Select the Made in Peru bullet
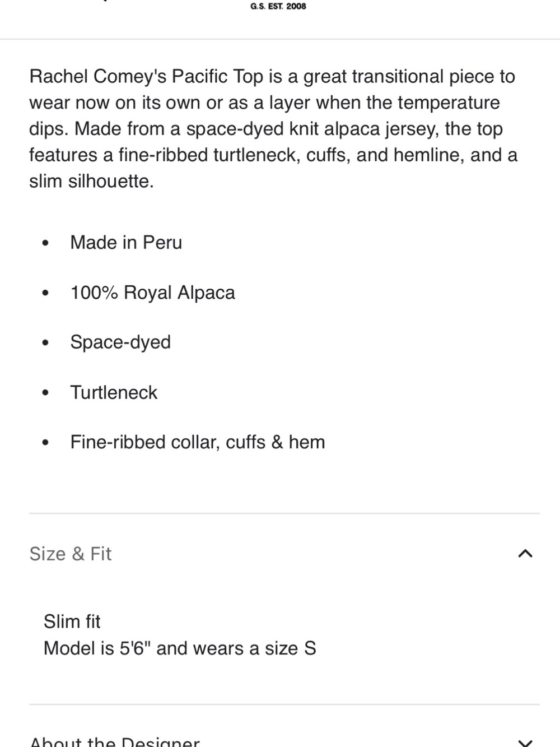560x747 pixels. [x=126, y=243]
